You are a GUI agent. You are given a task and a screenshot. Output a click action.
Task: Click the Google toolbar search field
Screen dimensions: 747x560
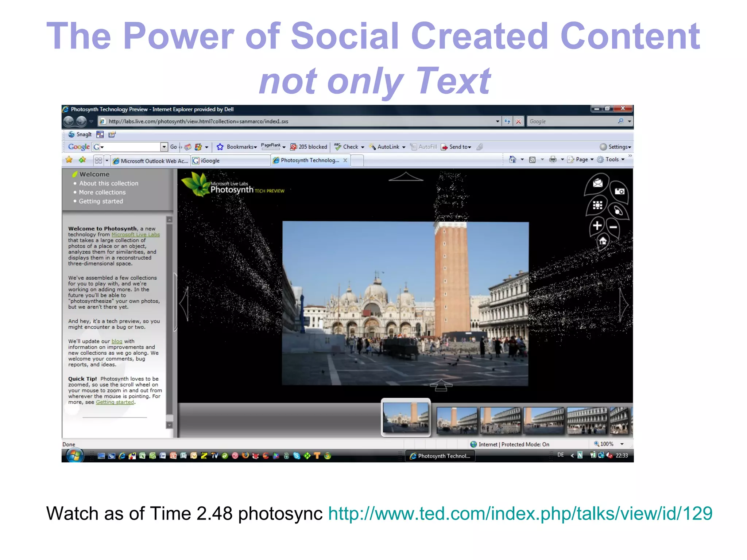pyautogui.click(x=127, y=147)
